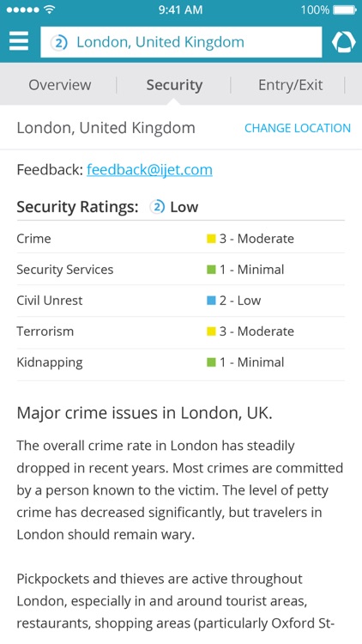Viewport: 362px width, 644px height.
Task: Open the hamburger menu
Action: [19, 41]
